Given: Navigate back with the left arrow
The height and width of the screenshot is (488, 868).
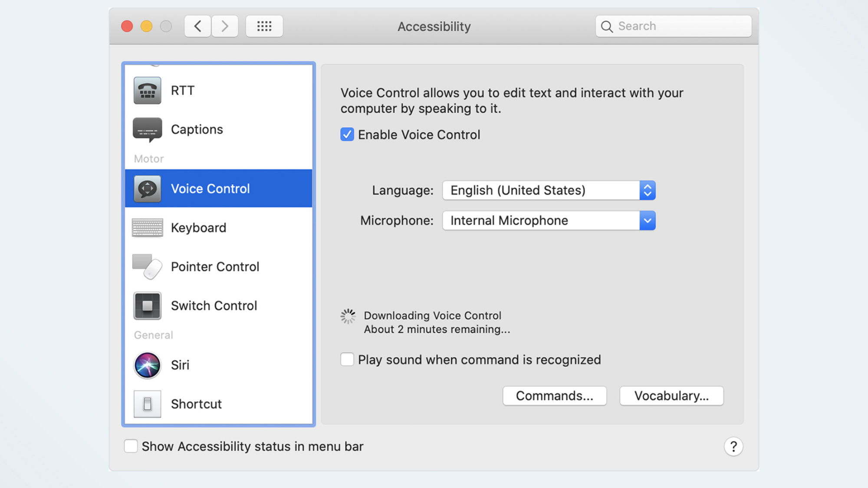Looking at the screenshot, I should [197, 26].
